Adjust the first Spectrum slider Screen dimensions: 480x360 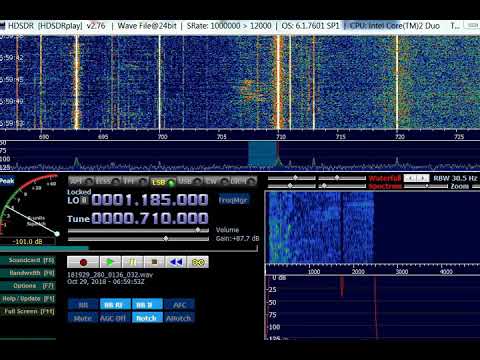292,186
